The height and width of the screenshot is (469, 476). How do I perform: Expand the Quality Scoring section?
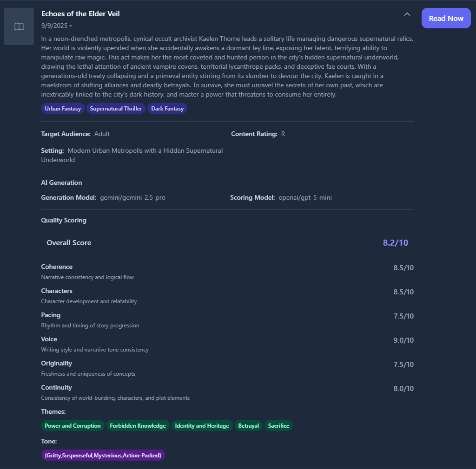coord(64,220)
